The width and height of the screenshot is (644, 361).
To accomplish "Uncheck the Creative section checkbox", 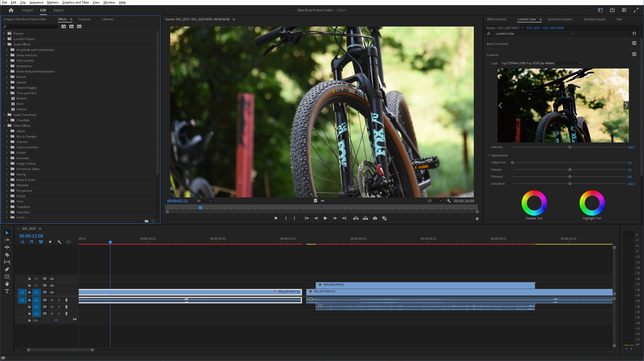I will click(x=634, y=54).
